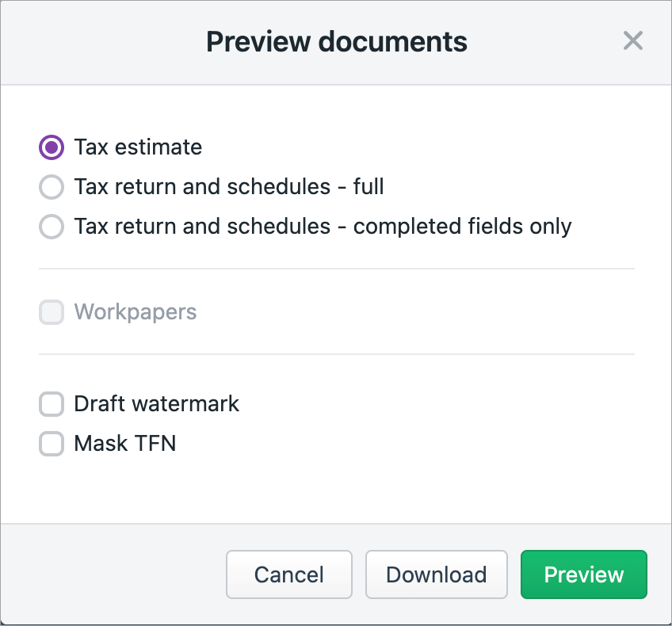Click Download to save the documents
Viewport: 672px width, 626px height.
436,574
